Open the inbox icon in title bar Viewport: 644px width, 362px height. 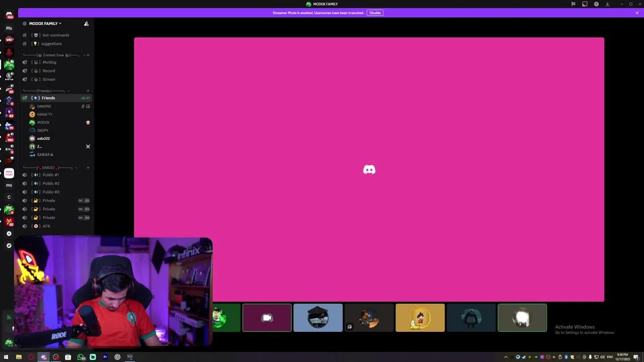pos(585,4)
